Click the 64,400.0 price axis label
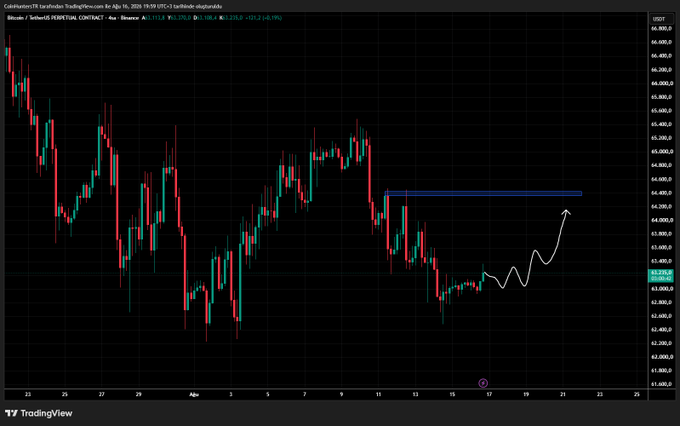 pos(662,193)
